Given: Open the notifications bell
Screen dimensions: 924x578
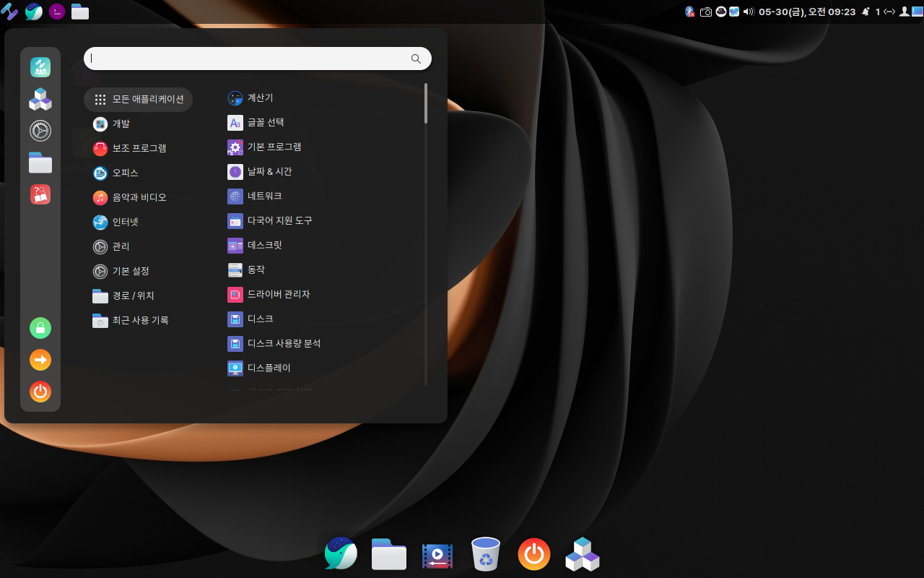Looking at the screenshot, I should [866, 12].
